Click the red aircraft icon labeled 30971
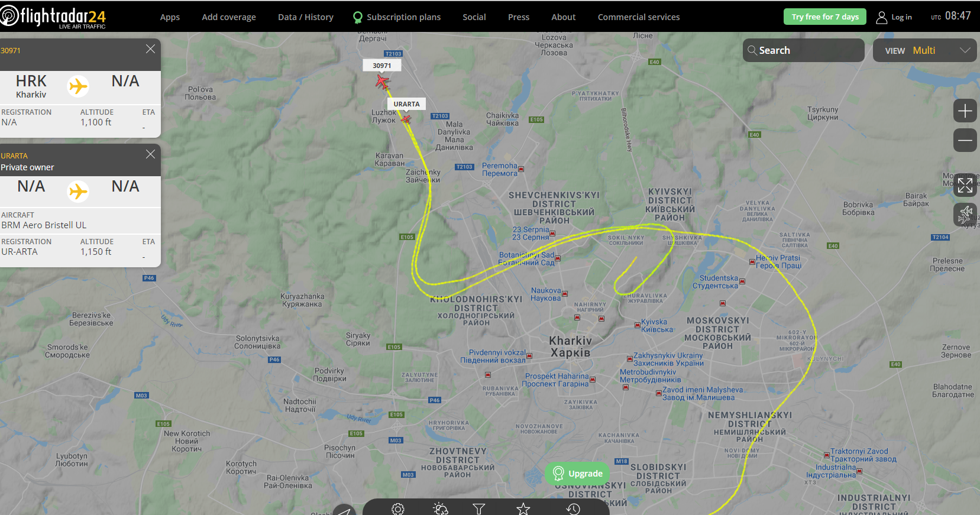The image size is (980, 515). (x=383, y=82)
